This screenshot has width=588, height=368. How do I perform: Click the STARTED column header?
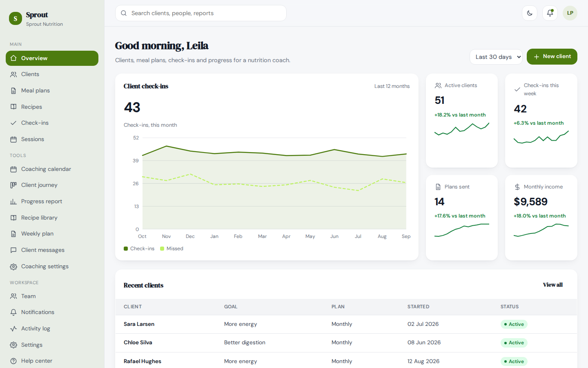[418, 307]
